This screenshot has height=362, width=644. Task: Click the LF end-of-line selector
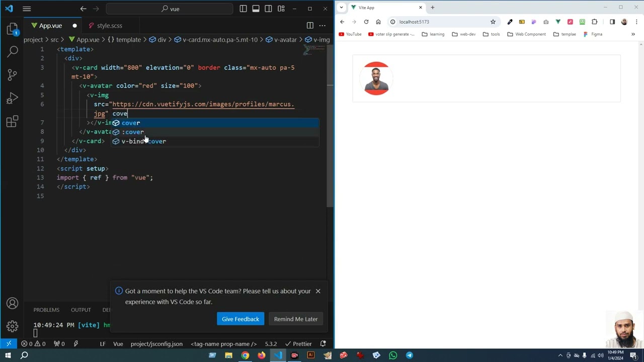tap(103, 344)
